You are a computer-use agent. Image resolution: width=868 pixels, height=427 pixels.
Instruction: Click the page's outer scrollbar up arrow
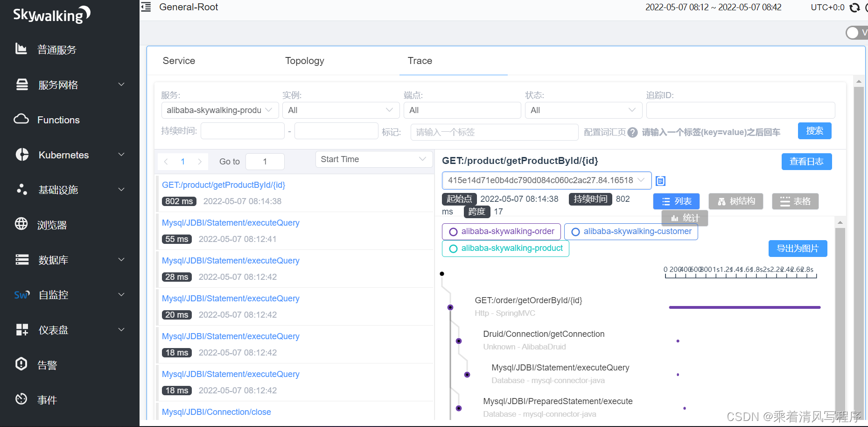coord(858,81)
